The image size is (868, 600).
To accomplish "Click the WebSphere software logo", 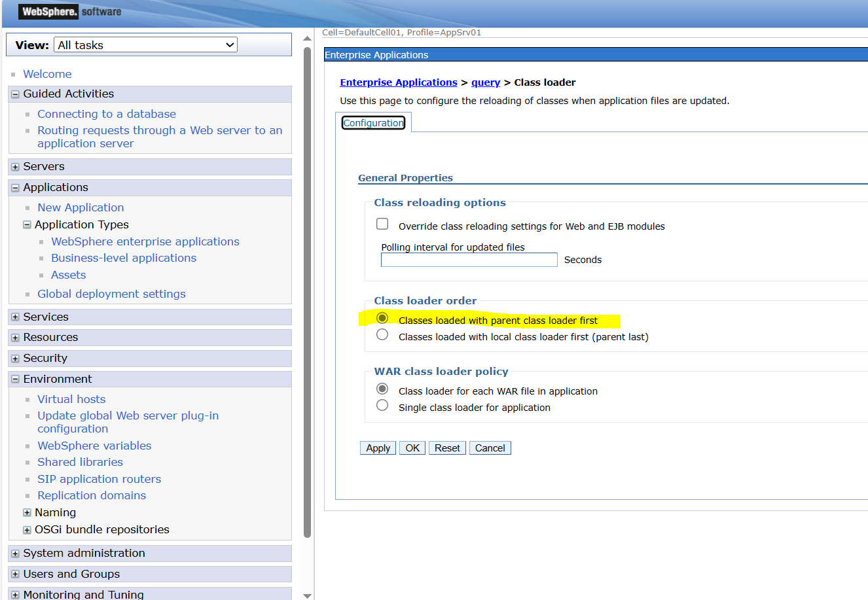I will (x=70, y=11).
